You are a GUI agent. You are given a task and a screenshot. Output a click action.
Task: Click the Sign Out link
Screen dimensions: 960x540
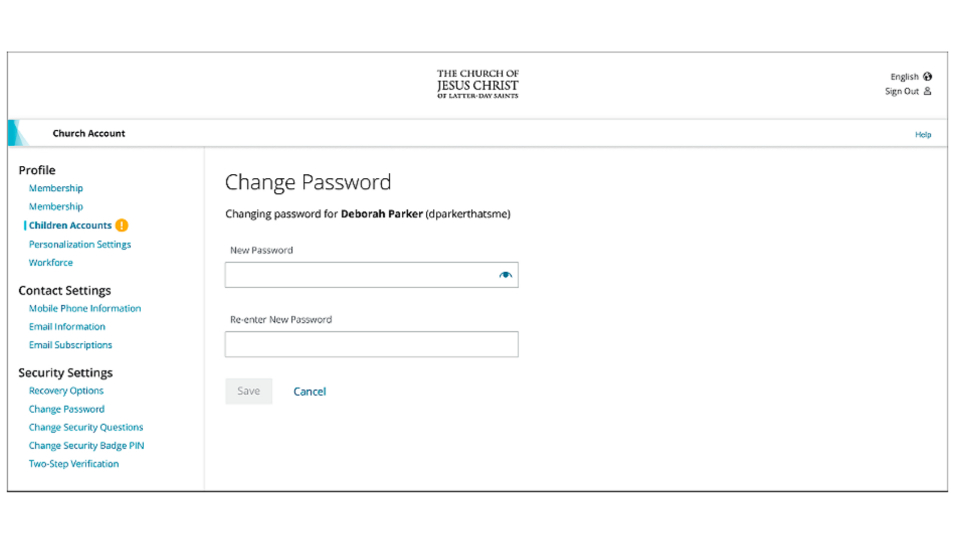(x=902, y=91)
